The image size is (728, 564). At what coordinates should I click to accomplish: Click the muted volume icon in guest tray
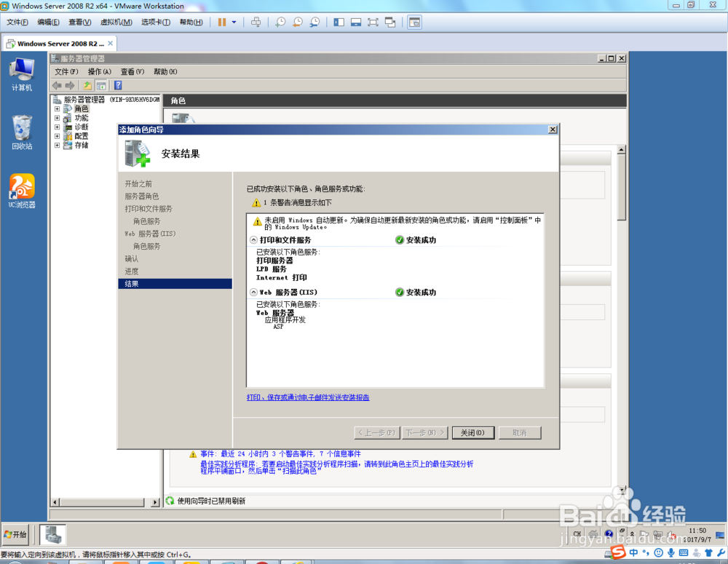pyautogui.click(x=671, y=535)
